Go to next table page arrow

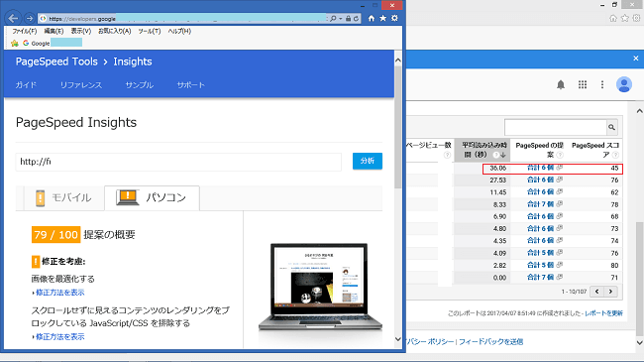coord(610,292)
